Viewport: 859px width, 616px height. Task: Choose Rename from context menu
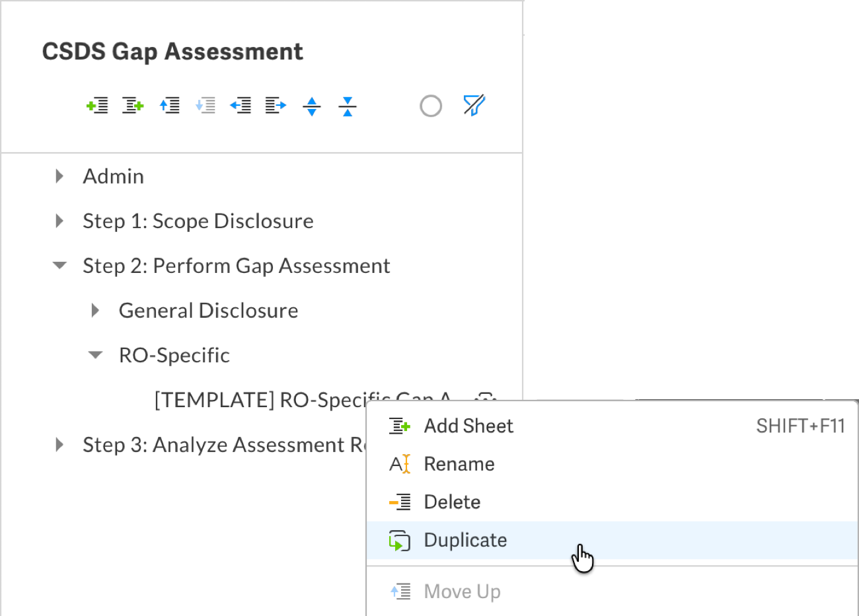(x=613, y=464)
